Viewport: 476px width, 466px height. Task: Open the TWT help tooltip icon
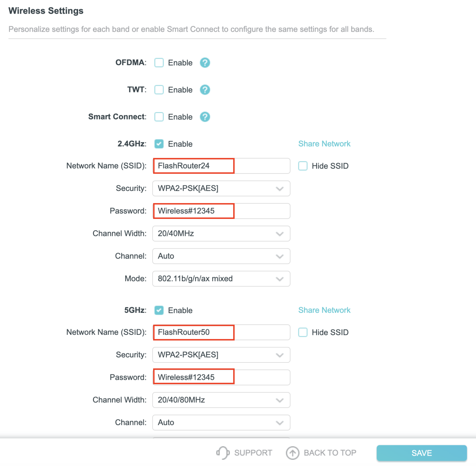(205, 90)
